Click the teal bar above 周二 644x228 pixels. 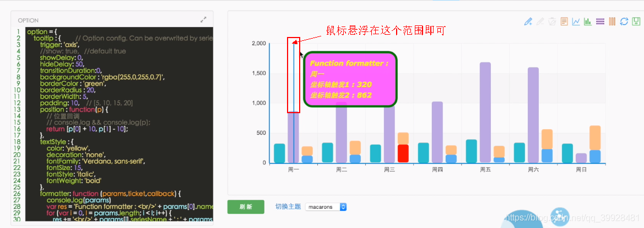point(327,153)
